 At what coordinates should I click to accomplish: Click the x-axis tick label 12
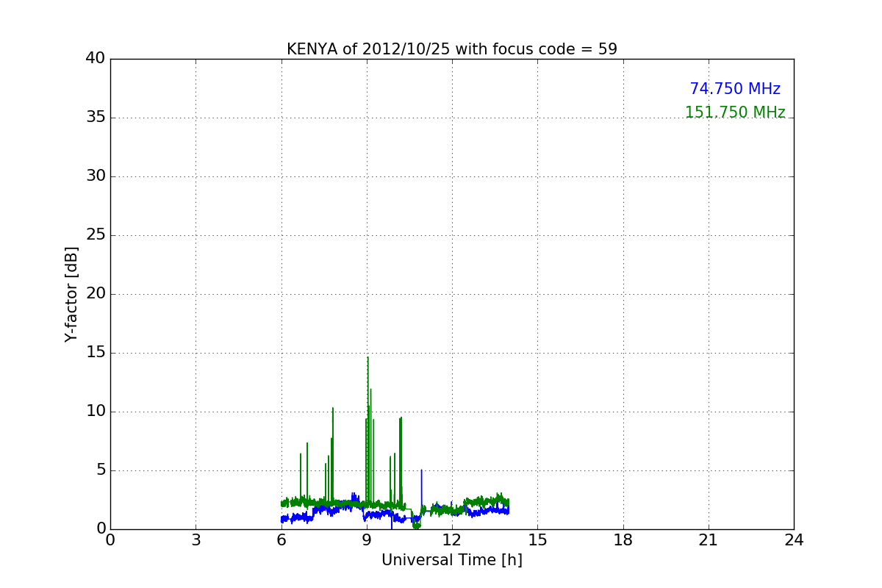[452, 540]
